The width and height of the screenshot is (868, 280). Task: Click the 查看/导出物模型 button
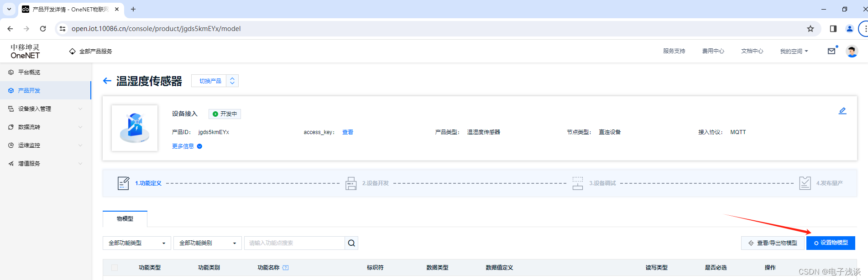click(x=773, y=243)
